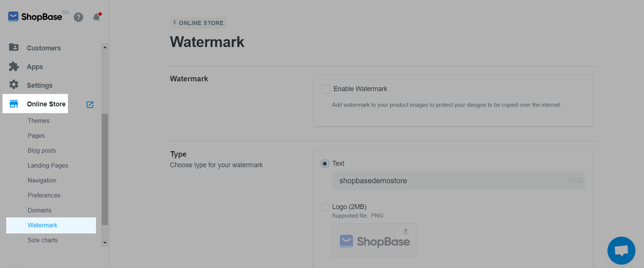Go to Customers menu

44,48
